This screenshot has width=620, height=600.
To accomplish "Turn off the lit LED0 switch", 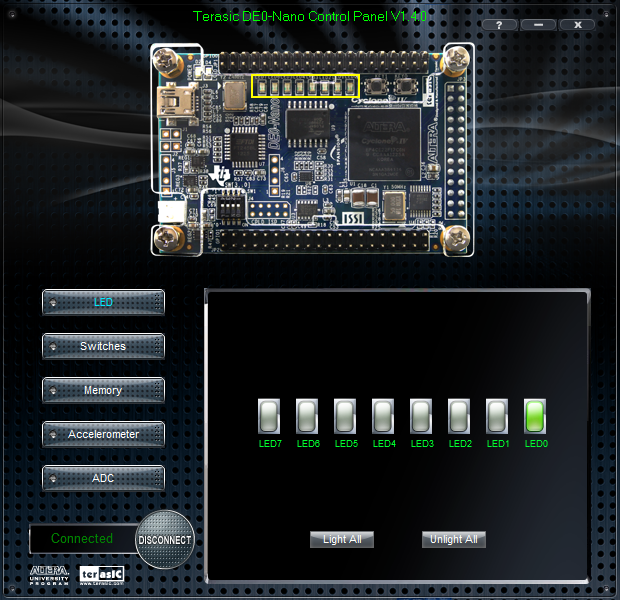I will click(x=536, y=416).
